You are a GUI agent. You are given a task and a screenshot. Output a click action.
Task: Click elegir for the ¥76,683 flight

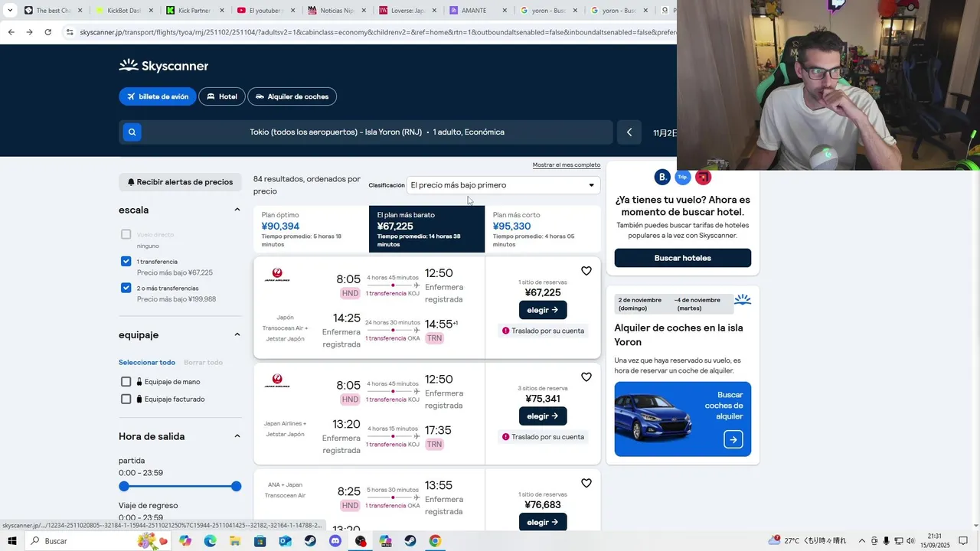point(543,522)
